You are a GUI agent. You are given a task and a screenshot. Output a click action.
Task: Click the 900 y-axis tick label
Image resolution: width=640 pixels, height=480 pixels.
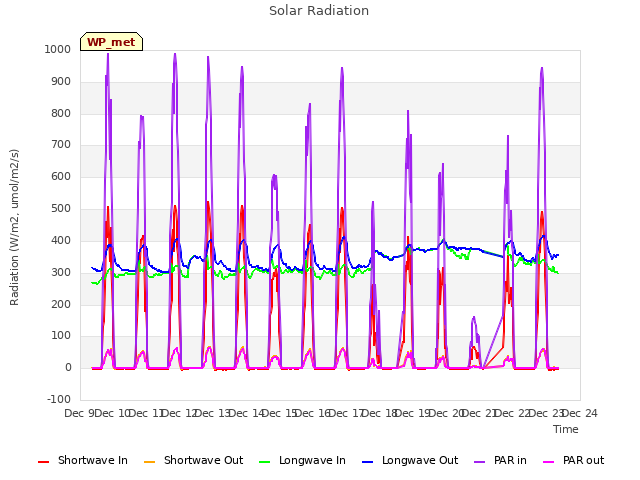click(x=61, y=81)
